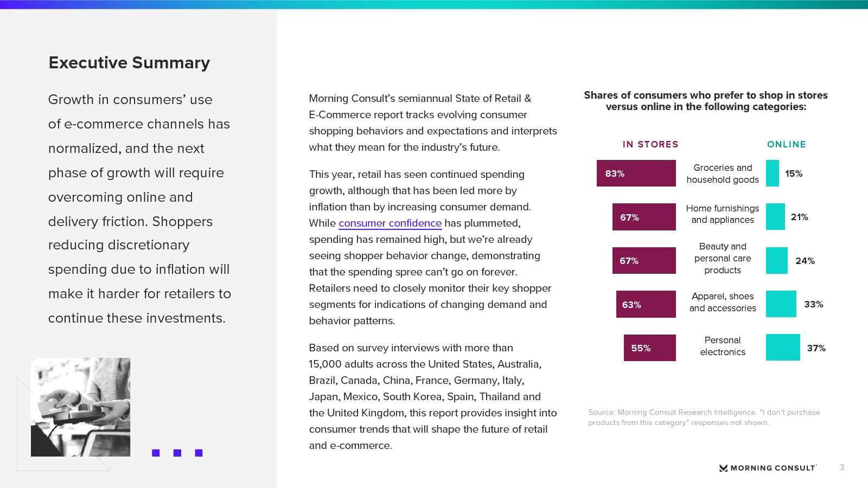Select the 21% home furnishings online bar
The height and width of the screenshot is (488, 868).
(775, 217)
